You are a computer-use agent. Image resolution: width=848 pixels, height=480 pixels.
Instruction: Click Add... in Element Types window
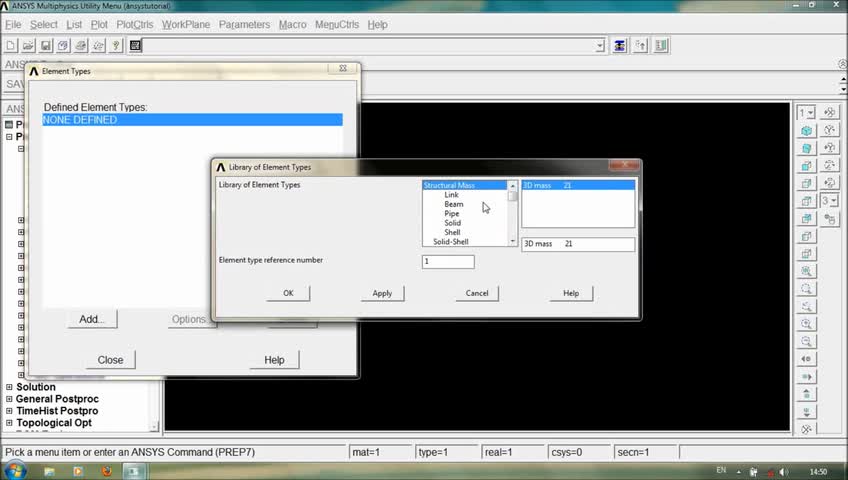pos(92,319)
